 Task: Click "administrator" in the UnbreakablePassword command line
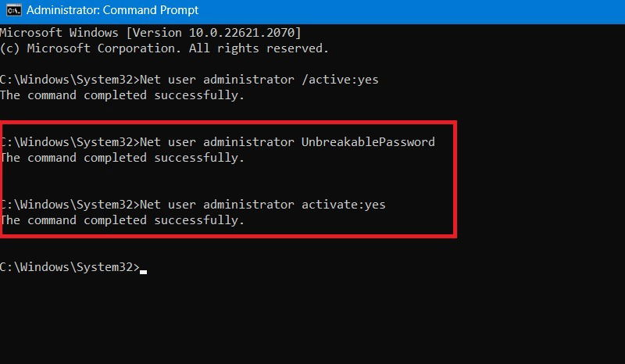(x=248, y=142)
